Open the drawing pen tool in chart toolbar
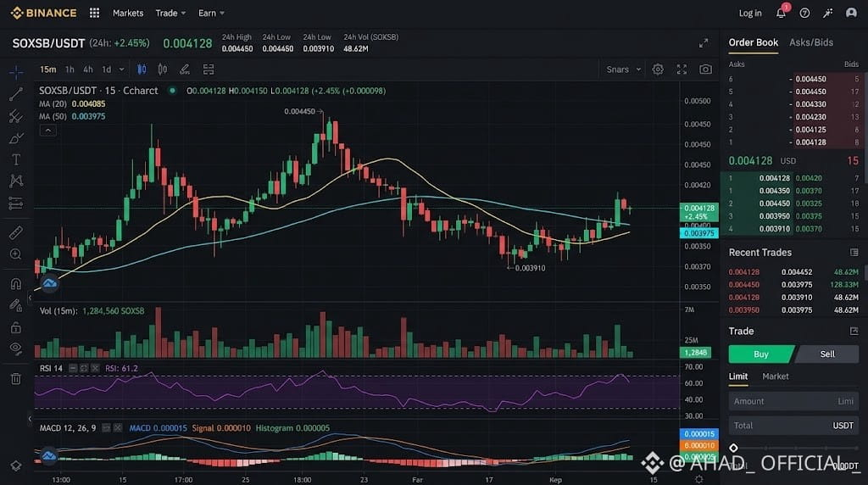Viewport: 868px width, 485px height. [185, 70]
